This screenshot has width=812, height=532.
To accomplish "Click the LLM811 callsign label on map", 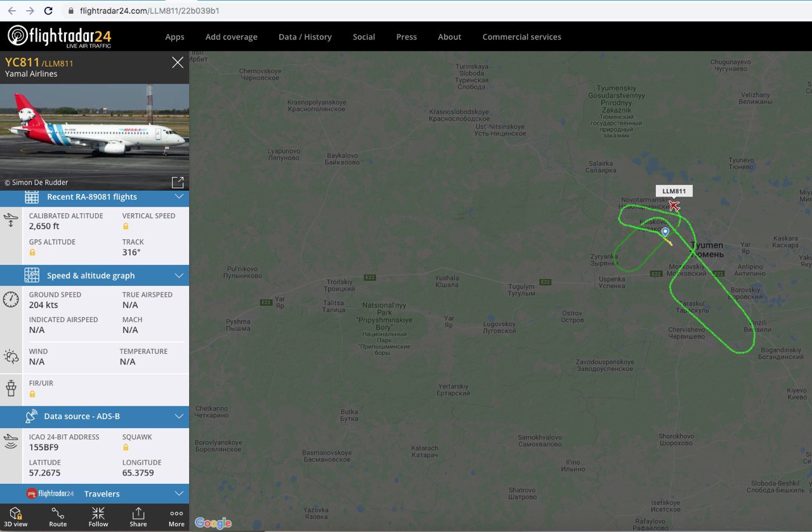I will 674,191.
